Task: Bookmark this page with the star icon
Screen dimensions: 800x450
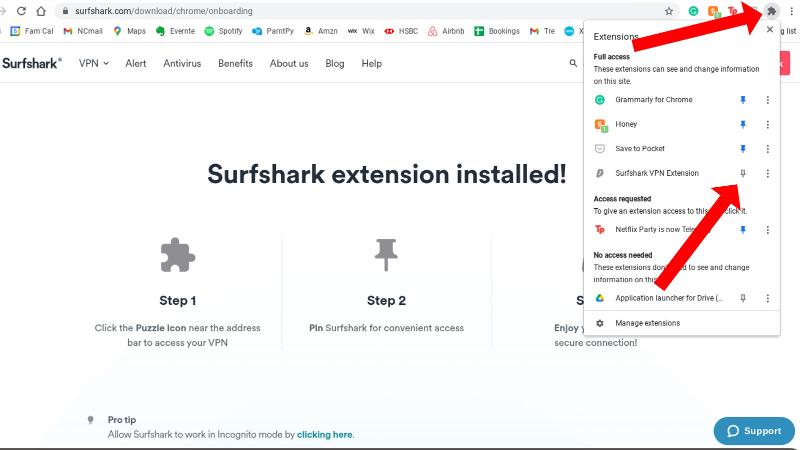Action: pyautogui.click(x=669, y=11)
